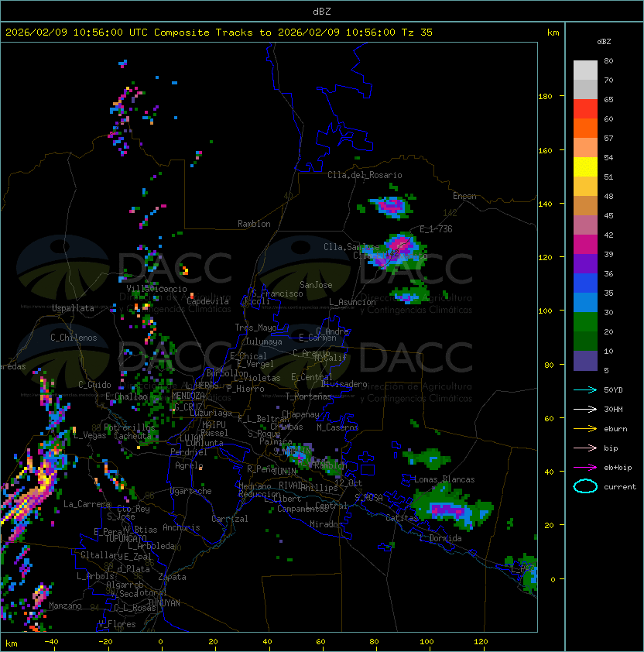The width and height of the screenshot is (644, 652).
Task: Click the Manzano map label
Action: click(65, 606)
